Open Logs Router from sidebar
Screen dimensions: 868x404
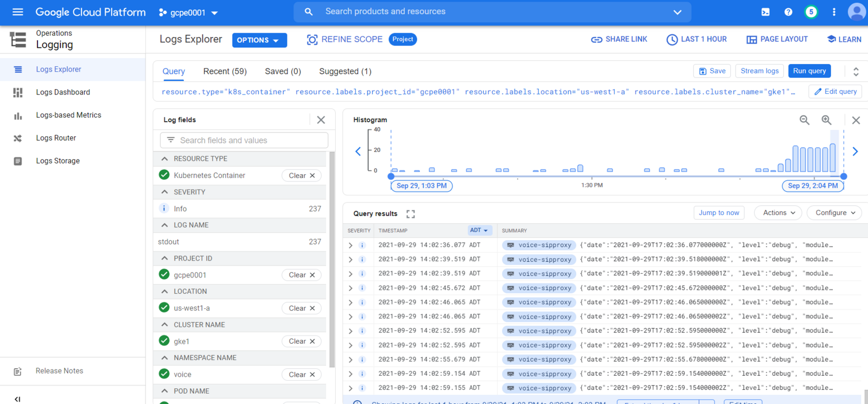click(56, 138)
